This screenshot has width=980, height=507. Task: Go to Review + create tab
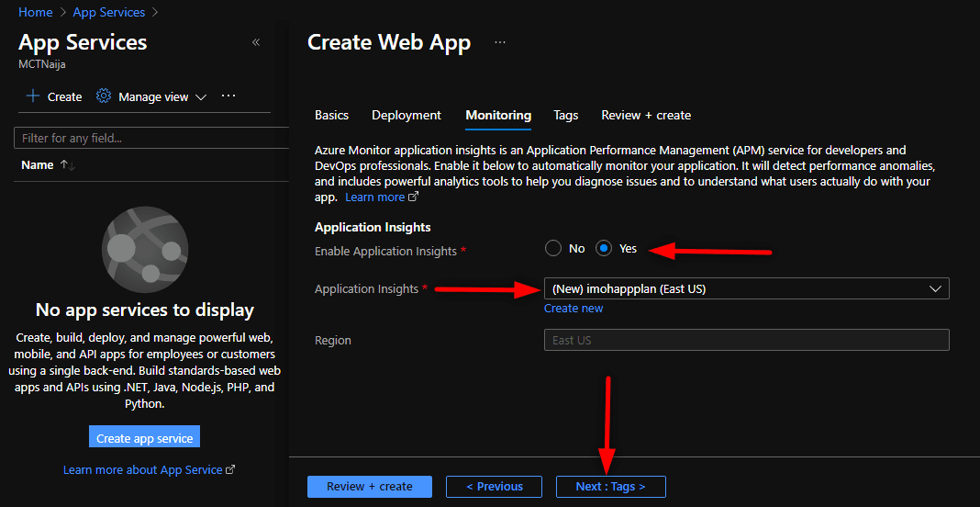(x=646, y=115)
